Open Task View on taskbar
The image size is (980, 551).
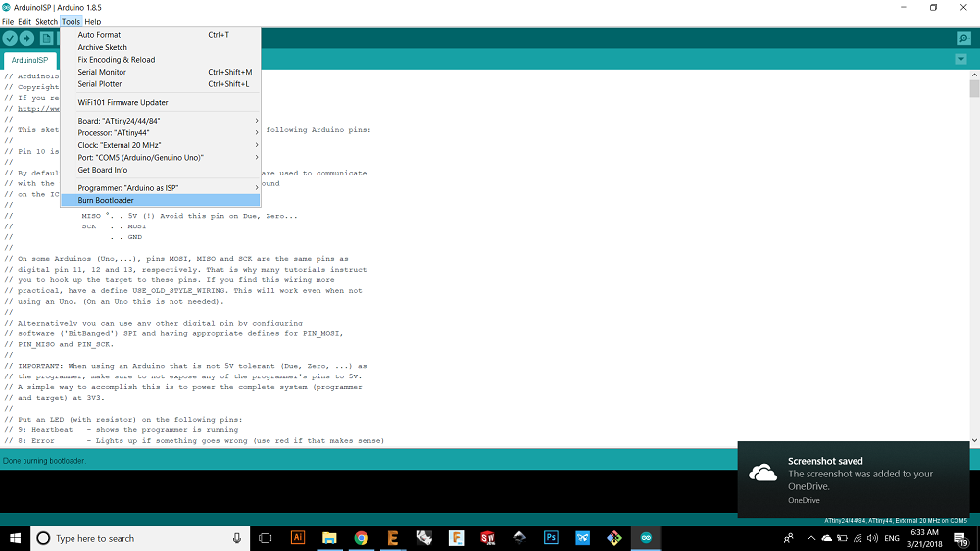click(265, 538)
